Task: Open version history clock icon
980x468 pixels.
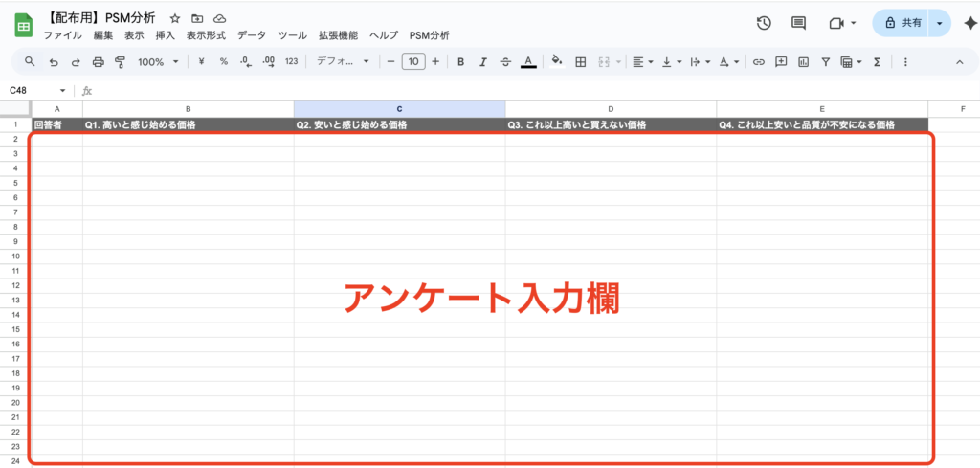Action: pos(764,24)
